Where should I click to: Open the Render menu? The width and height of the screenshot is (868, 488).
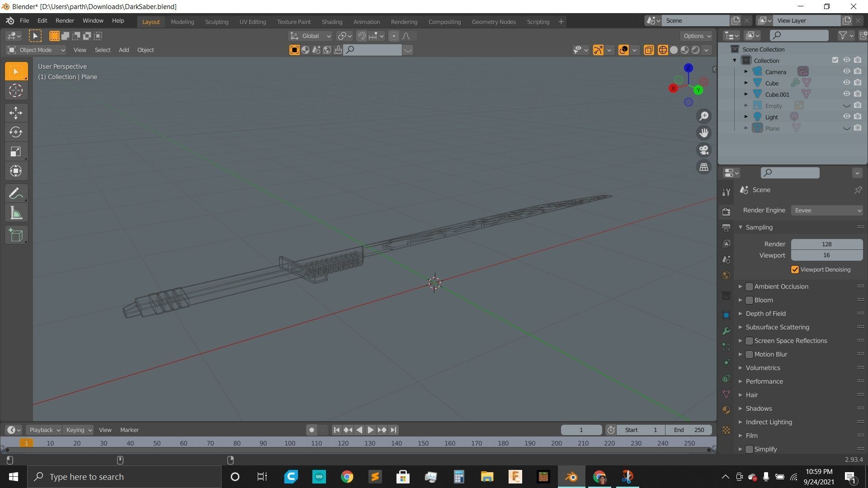[65, 21]
